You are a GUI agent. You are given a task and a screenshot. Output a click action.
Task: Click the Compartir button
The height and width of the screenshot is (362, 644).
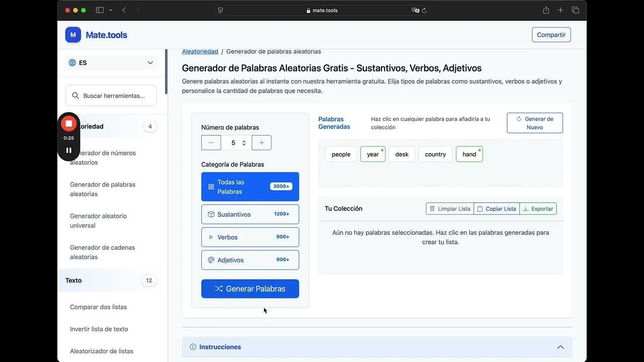[551, 35]
